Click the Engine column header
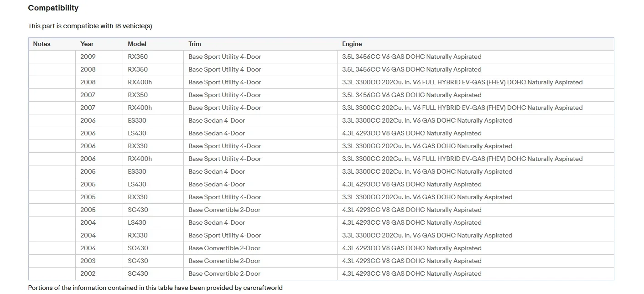644x294 pixels. coord(476,44)
